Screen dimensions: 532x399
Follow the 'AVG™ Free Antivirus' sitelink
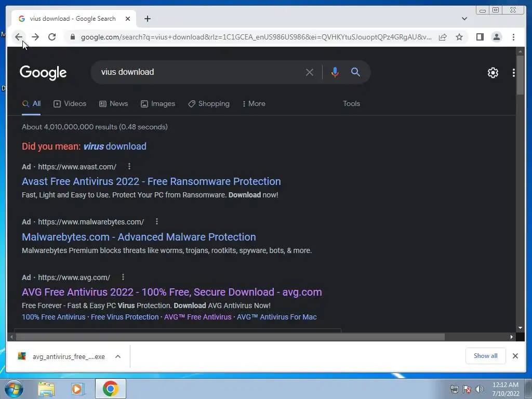[x=198, y=317]
